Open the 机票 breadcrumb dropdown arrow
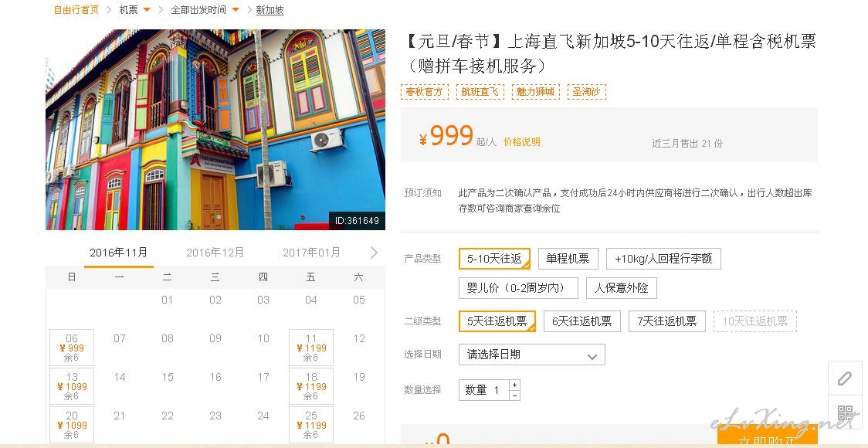This screenshot has width=868, height=448. click(x=147, y=10)
